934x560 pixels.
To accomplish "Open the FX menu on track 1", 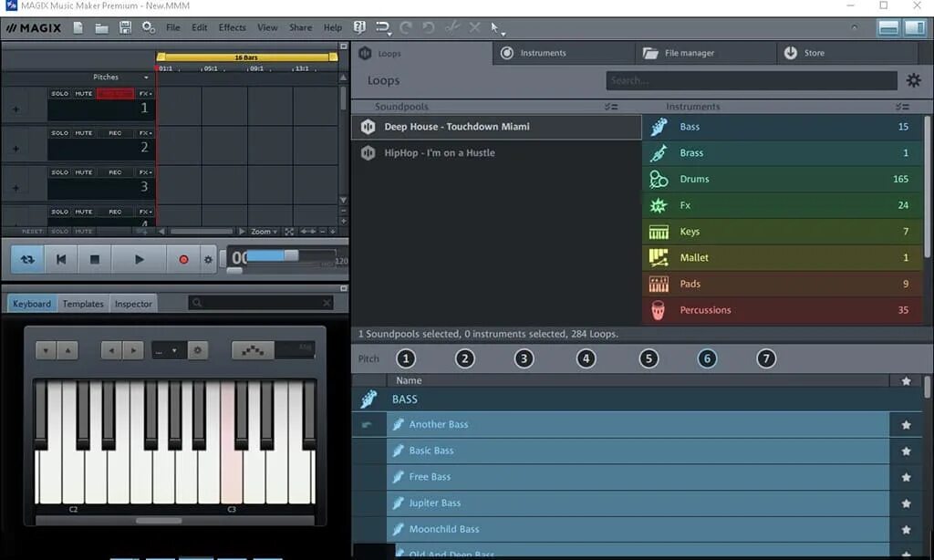I will pos(145,94).
